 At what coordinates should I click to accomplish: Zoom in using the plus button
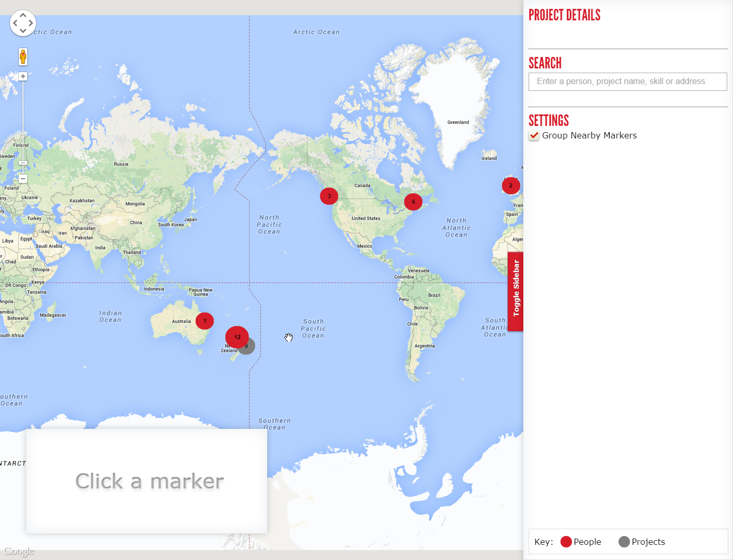pos(23,76)
